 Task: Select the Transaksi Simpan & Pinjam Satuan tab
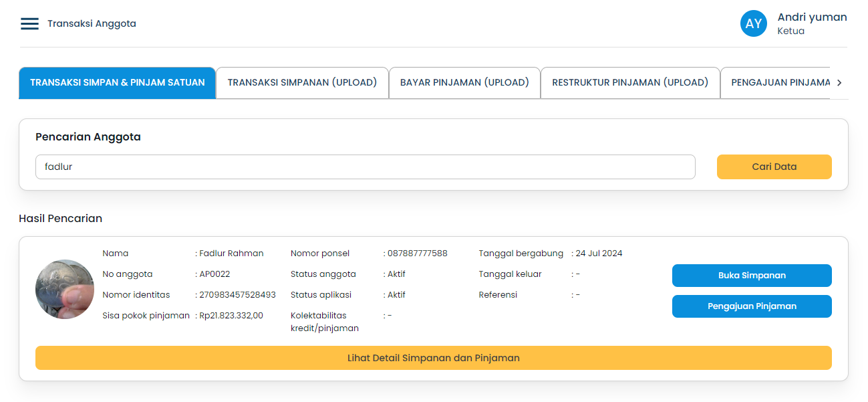coord(117,82)
